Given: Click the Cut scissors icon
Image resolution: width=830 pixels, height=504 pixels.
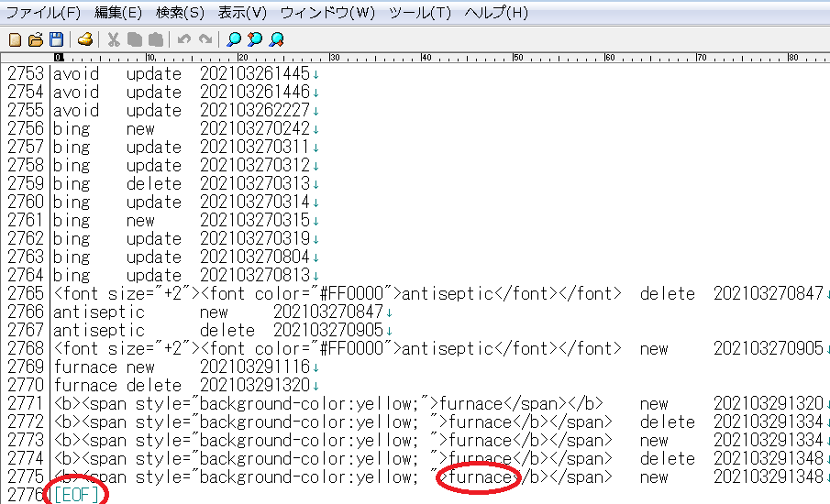Looking at the screenshot, I should [114, 39].
